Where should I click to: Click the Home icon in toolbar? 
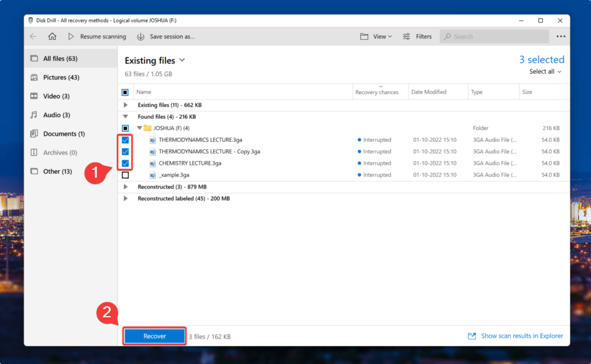(52, 36)
